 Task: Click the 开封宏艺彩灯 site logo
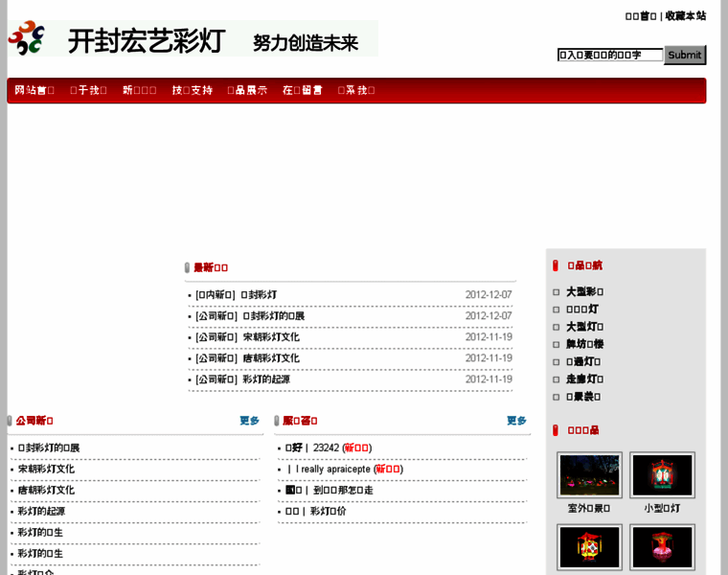(x=193, y=39)
